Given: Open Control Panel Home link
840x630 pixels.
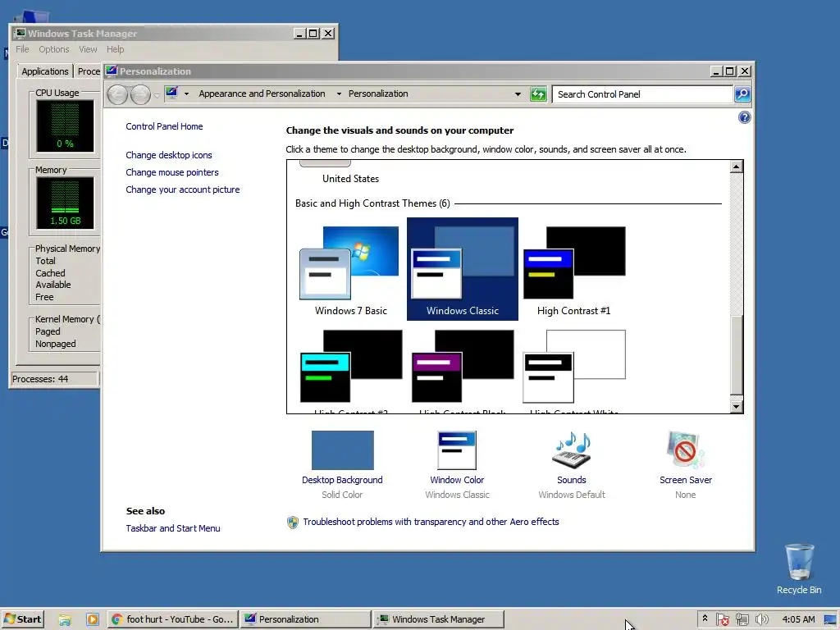Looking at the screenshot, I should [164, 126].
